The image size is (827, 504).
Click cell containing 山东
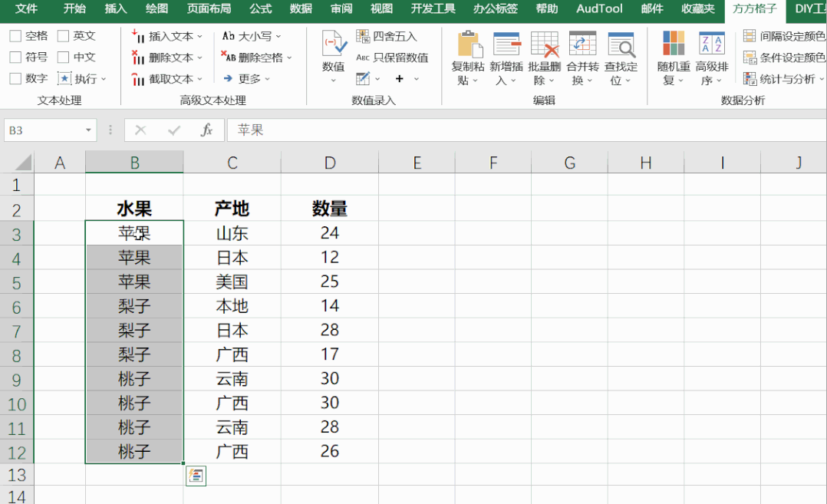[x=232, y=233]
